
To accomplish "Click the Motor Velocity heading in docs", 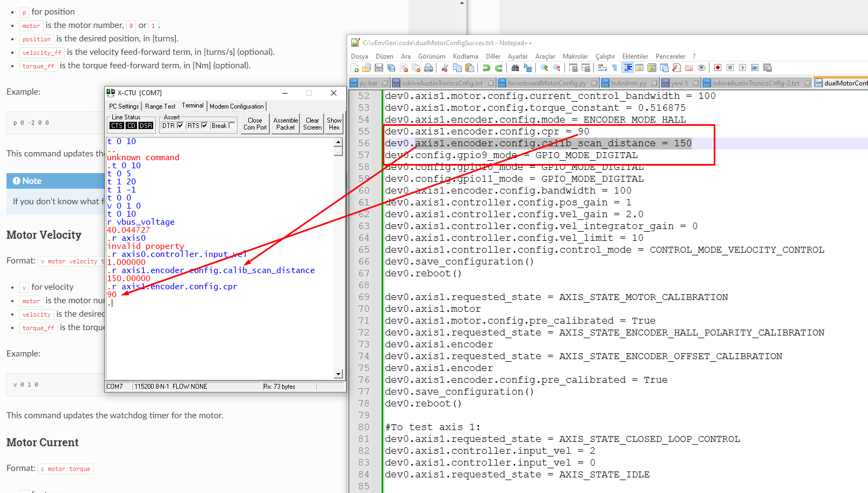I will tap(44, 235).
